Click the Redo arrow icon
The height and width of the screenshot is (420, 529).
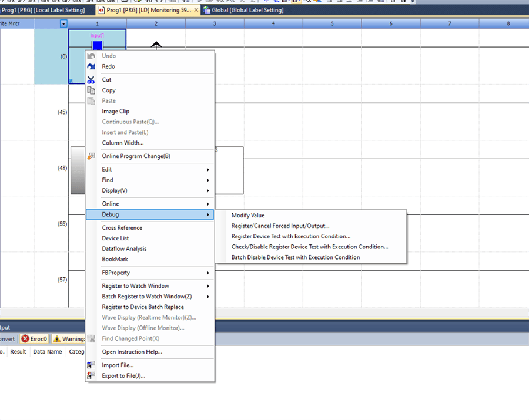91,66
